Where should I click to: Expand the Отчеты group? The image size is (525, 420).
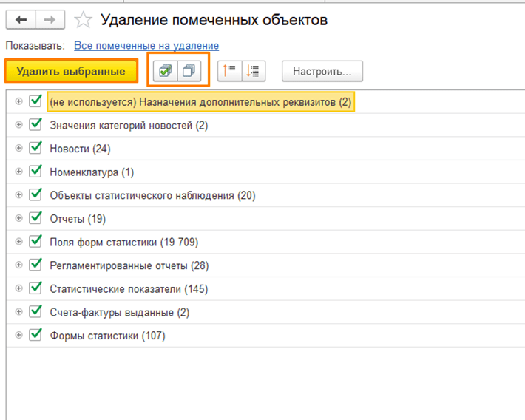pyautogui.click(x=18, y=219)
